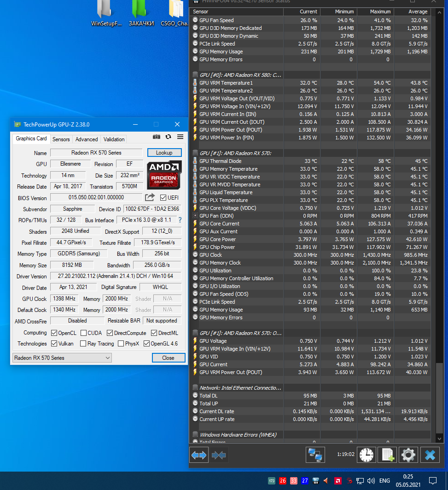Open the GPU-Z hamburger menu
Image resolution: width=448 pixels, height=490 pixels.
[180, 137]
